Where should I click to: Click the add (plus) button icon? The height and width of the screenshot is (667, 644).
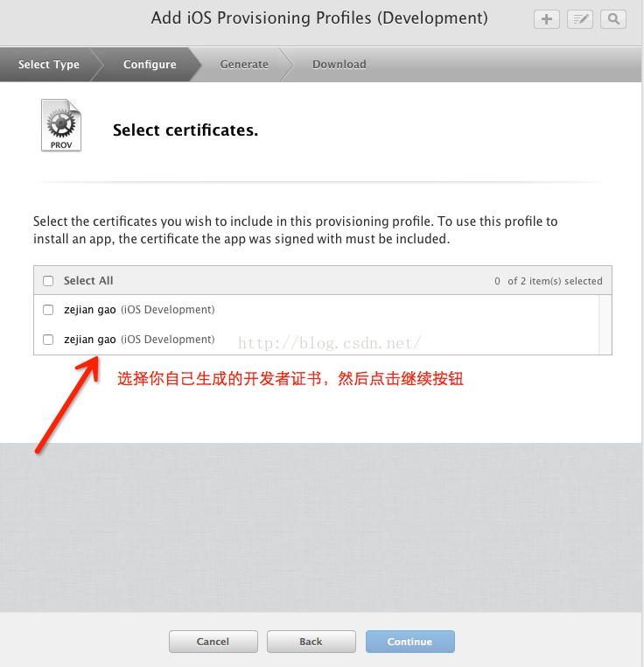coord(547,18)
